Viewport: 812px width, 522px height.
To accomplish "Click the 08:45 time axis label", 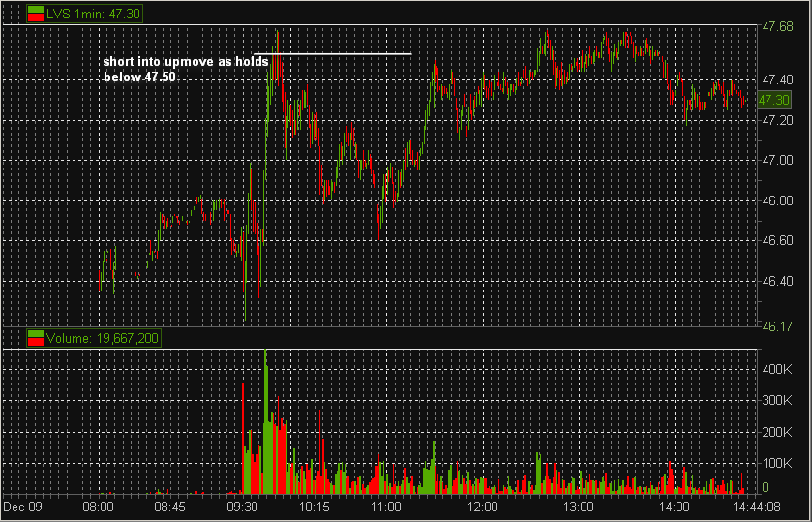I will pyautogui.click(x=170, y=507).
